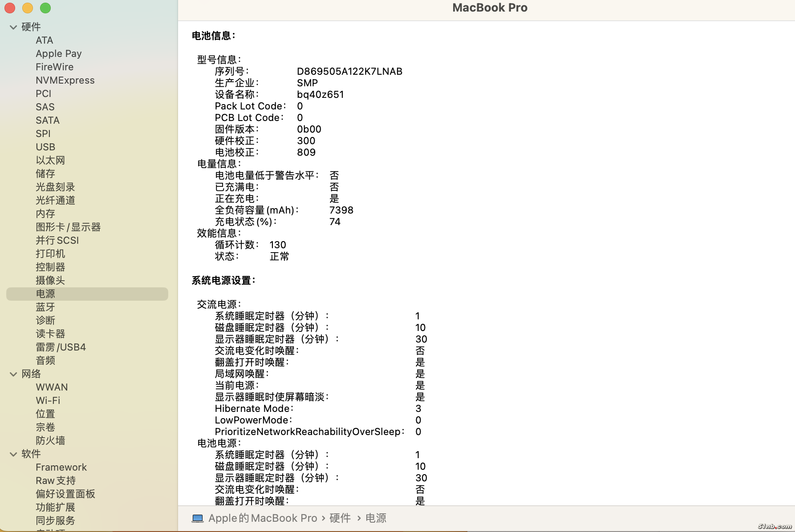Select 雷雳/USB4 in sidebar
The image size is (795, 532).
pyautogui.click(x=61, y=347)
